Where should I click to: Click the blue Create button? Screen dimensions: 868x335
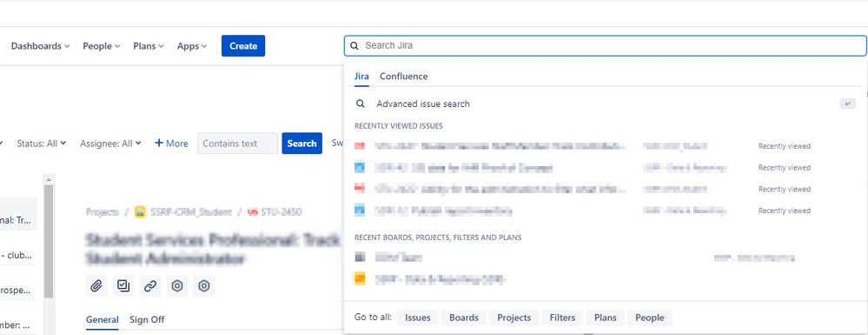pos(243,46)
